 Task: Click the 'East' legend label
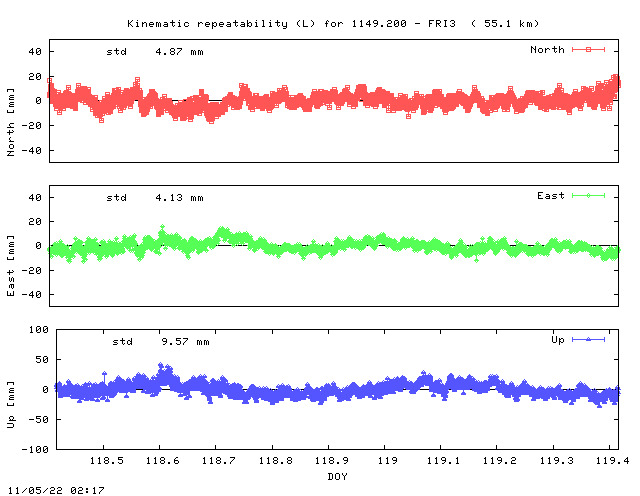[551, 196]
